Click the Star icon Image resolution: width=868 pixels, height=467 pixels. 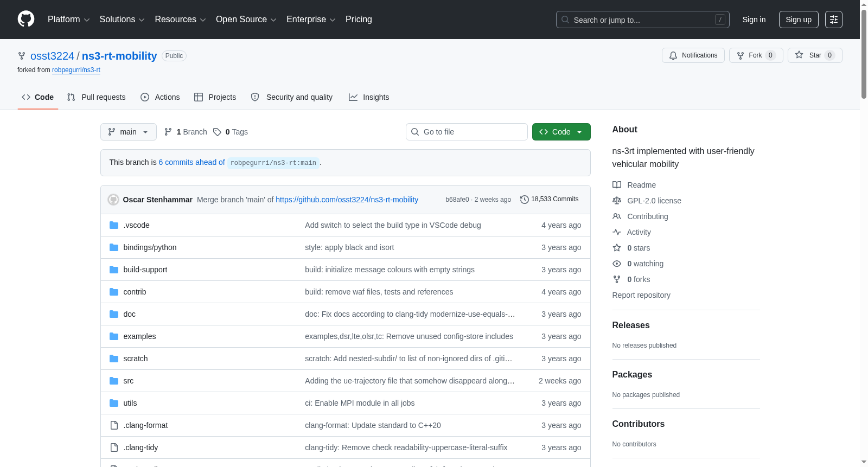(x=799, y=55)
